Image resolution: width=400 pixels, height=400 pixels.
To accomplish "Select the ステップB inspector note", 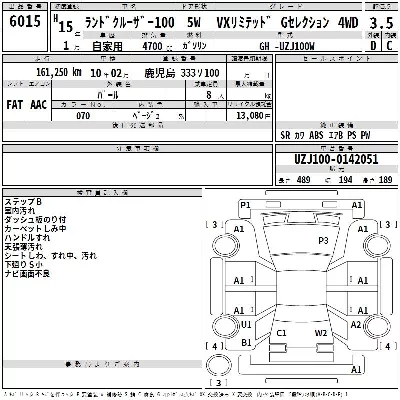I will (x=23, y=202).
